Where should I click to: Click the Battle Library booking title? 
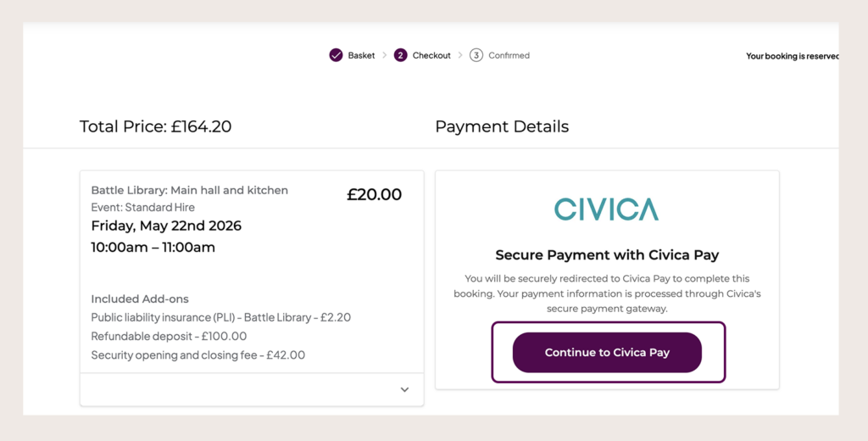(x=189, y=190)
